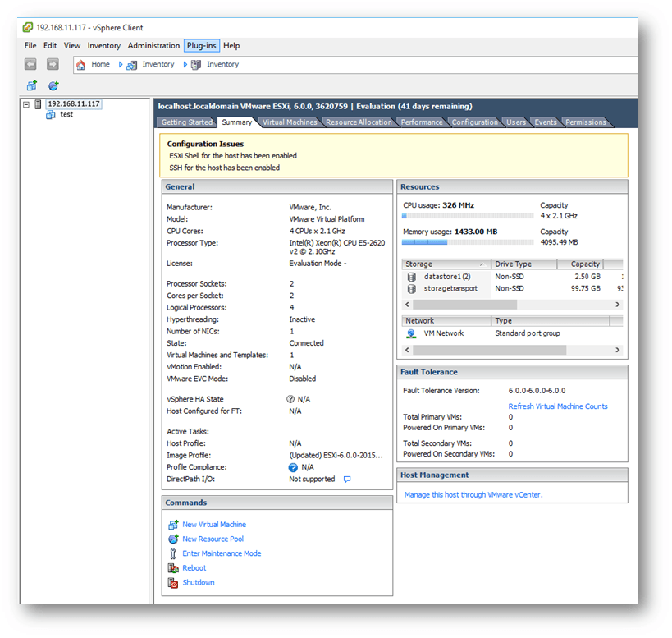Open the Edit menu

50,45
